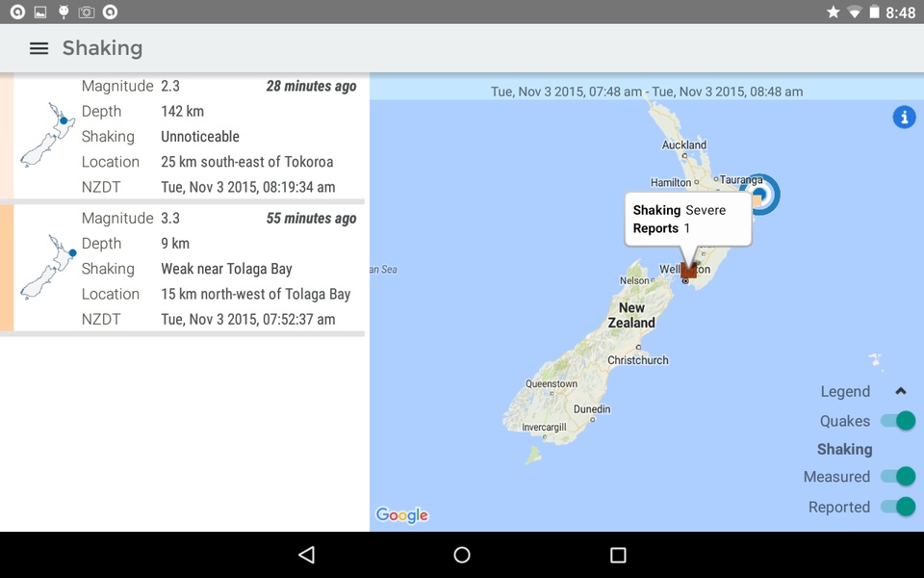Click the Google logo on the map

click(402, 514)
